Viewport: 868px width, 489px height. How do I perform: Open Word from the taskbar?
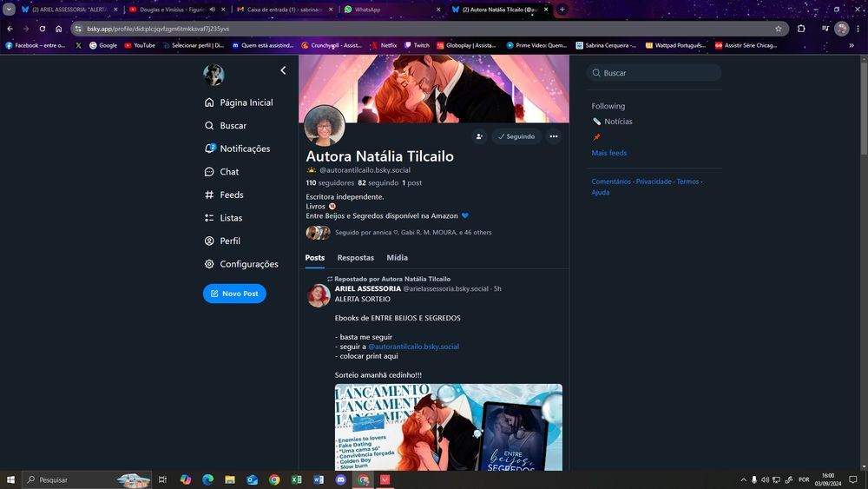(319, 479)
